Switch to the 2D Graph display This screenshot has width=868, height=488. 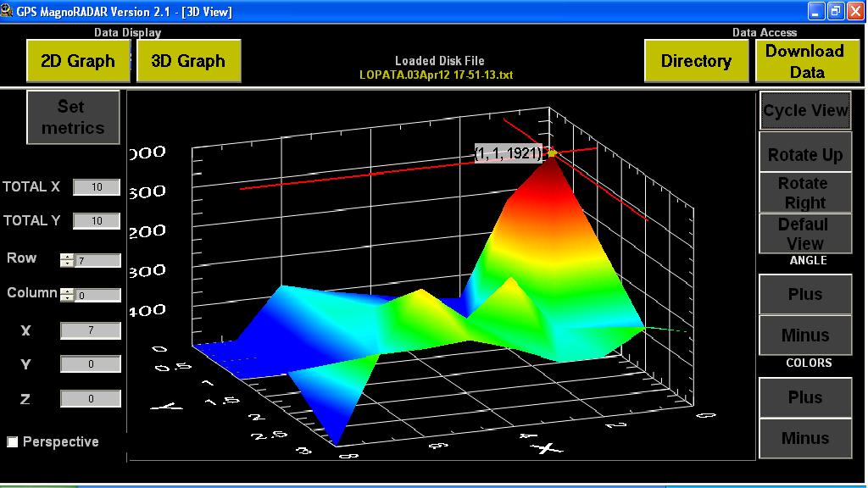click(x=78, y=61)
